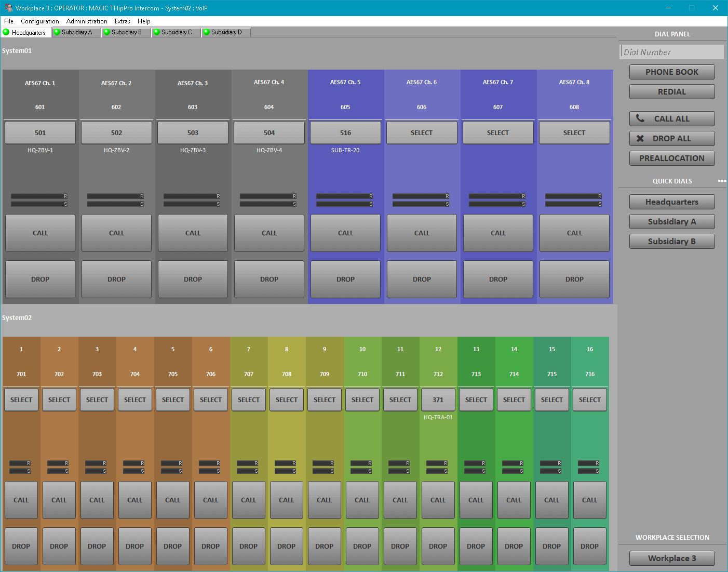The width and height of the screenshot is (728, 572).
Task: Click the green status LED on Subsidiary B tab
Action: click(105, 32)
